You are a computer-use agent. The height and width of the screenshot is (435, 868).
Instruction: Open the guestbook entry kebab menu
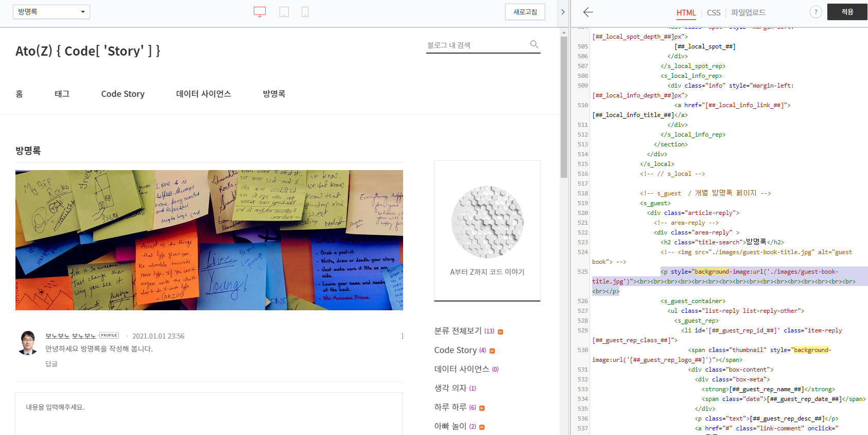pos(403,336)
